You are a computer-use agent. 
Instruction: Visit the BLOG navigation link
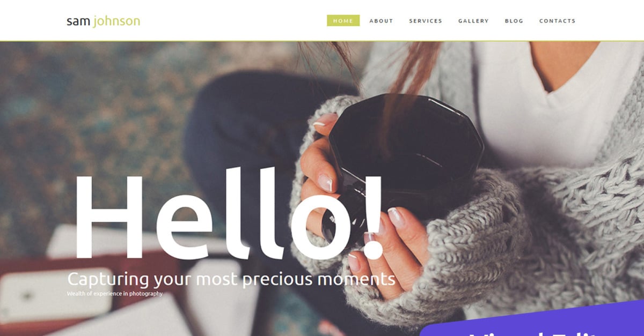tap(514, 21)
